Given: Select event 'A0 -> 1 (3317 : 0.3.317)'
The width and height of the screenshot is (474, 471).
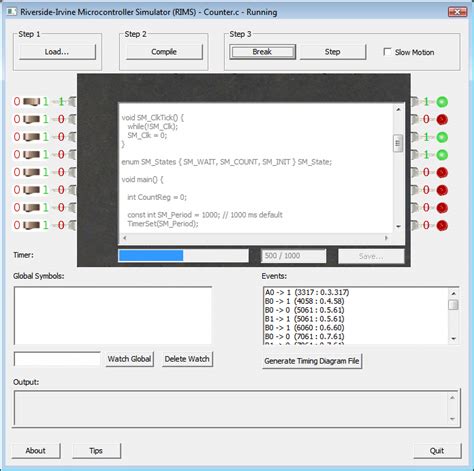Looking at the screenshot, I should (307, 292).
